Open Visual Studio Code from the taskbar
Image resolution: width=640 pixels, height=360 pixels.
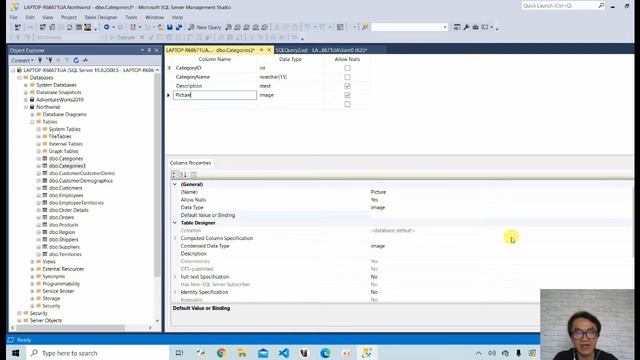click(x=284, y=353)
